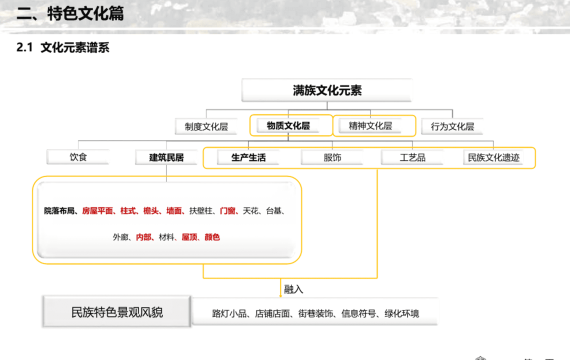The image size is (570, 360).
Task: Select the 饮食 box
Action: [78, 157]
